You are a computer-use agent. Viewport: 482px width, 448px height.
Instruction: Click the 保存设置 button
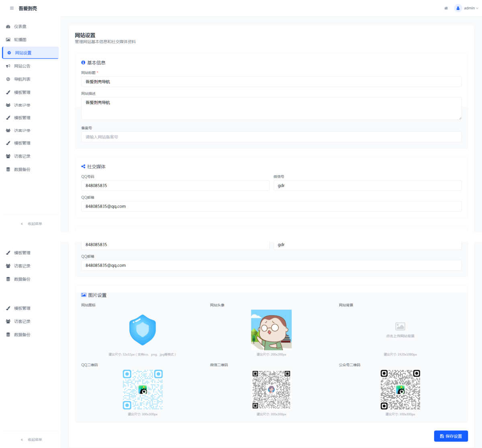pyautogui.click(x=451, y=436)
